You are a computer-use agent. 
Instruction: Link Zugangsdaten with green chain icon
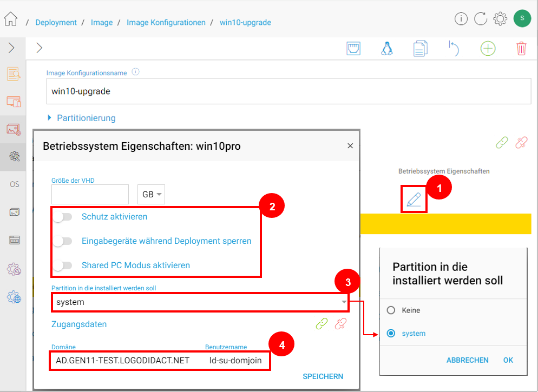(x=322, y=324)
